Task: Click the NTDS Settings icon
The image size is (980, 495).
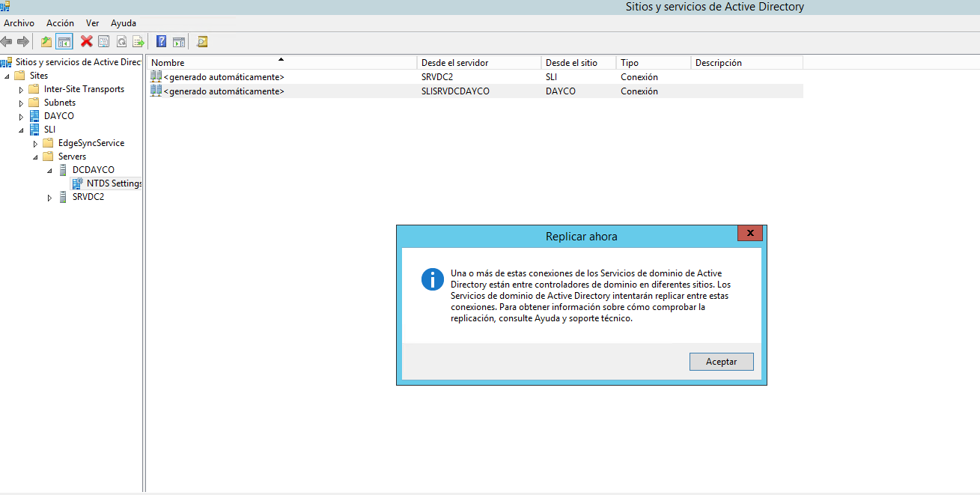Action: (x=78, y=183)
